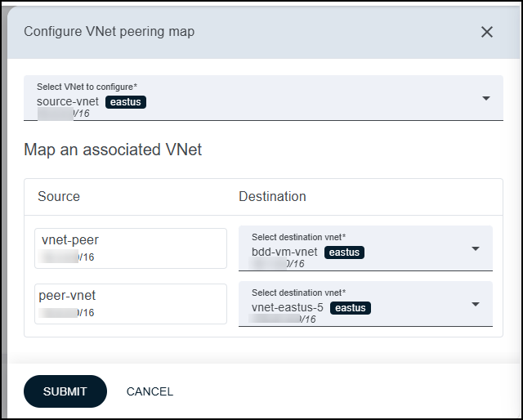
Task: Click the Configure VNet peering map title
Action: click(x=109, y=32)
